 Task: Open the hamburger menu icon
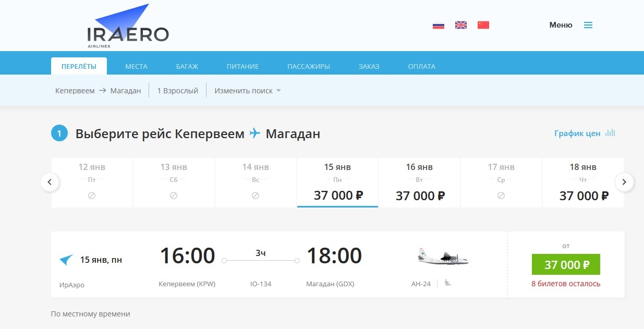tap(588, 25)
